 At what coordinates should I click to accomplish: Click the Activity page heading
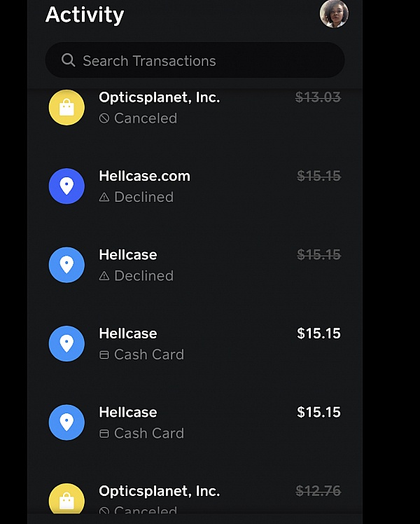85,15
